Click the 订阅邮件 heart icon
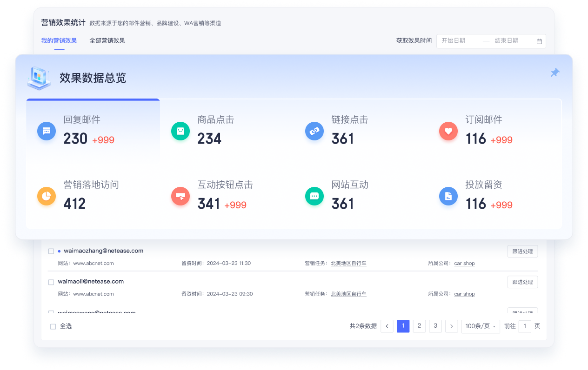 (448, 131)
